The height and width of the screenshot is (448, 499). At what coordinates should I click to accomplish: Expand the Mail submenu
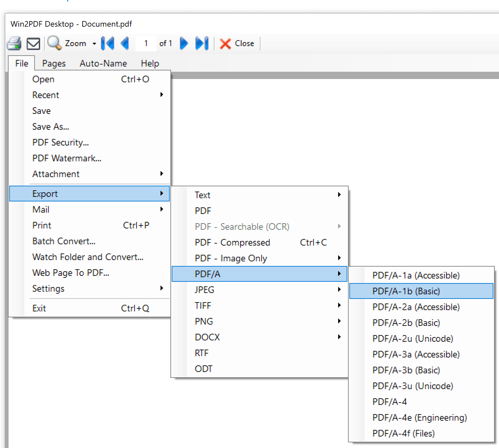(x=89, y=209)
